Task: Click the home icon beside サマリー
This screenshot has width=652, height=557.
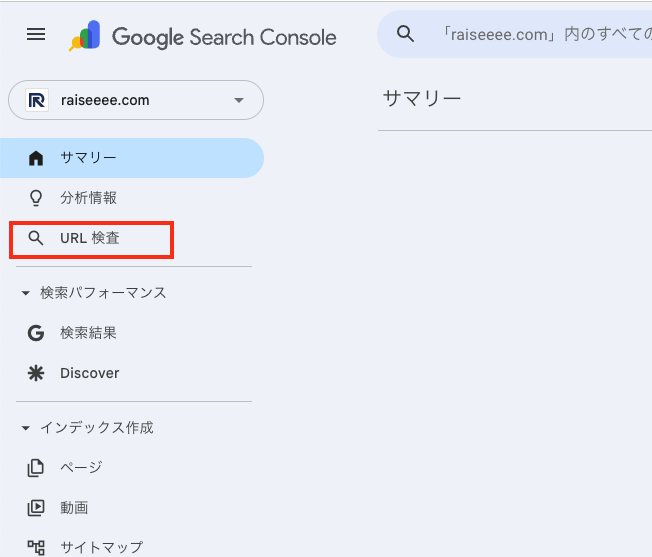Action: 36,158
